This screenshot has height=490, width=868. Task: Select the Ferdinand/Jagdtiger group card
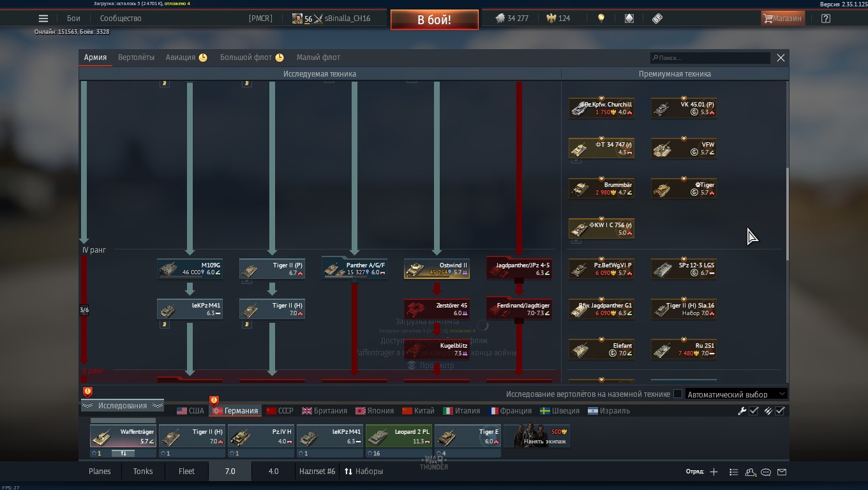coord(519,309)
